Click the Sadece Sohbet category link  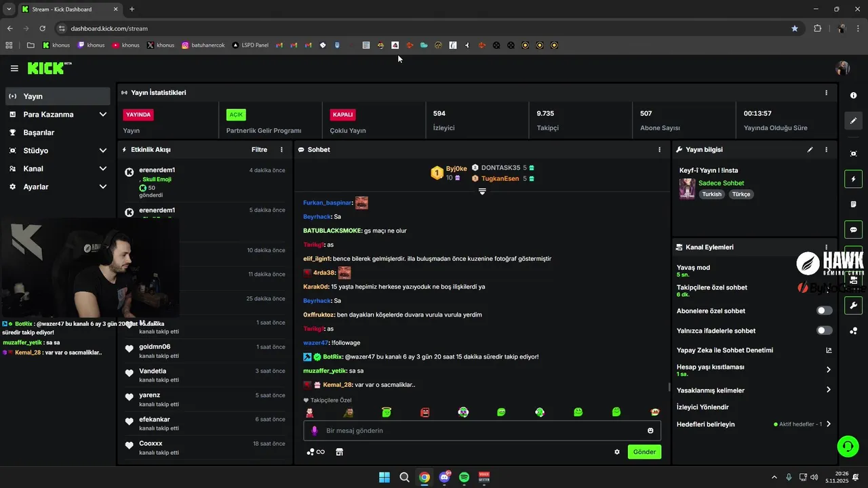coord(721,183)
